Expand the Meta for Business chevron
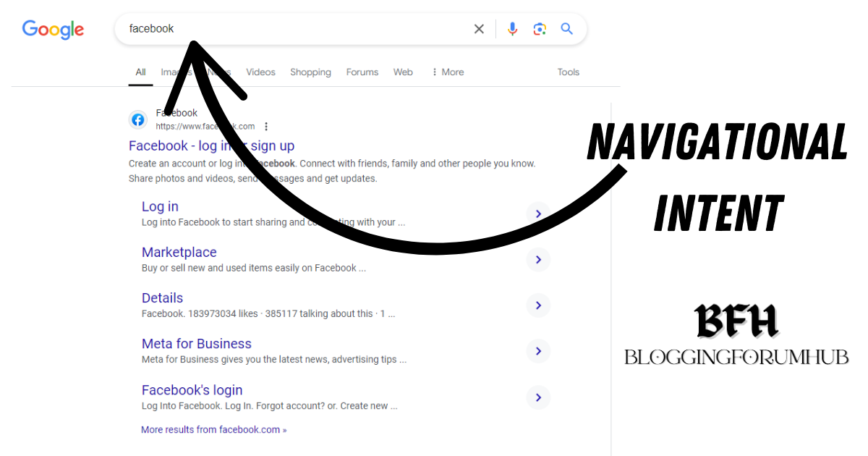Screen dimensions: 868x456 point(538,351)
